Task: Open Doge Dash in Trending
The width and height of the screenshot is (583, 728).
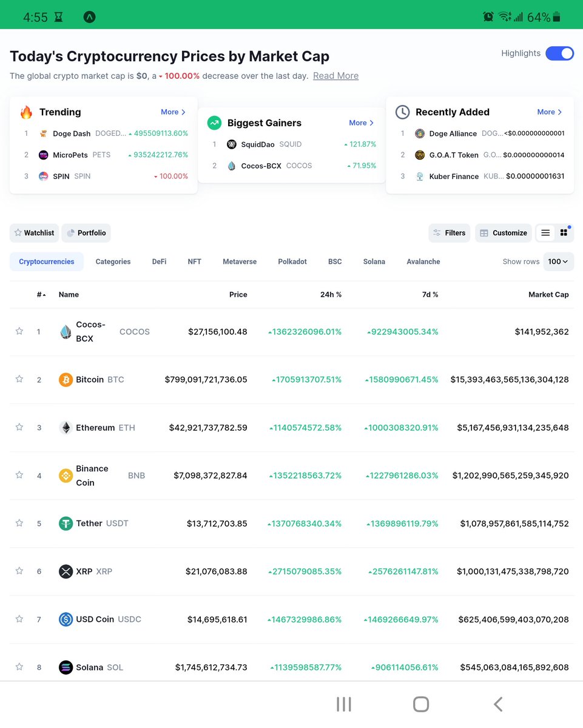Action: click(x=72, y=133)
